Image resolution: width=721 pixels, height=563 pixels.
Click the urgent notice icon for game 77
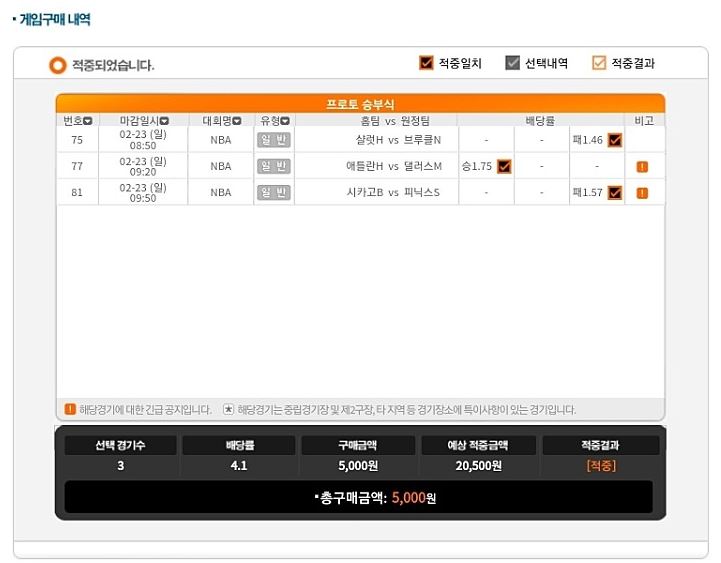[642, 167]
